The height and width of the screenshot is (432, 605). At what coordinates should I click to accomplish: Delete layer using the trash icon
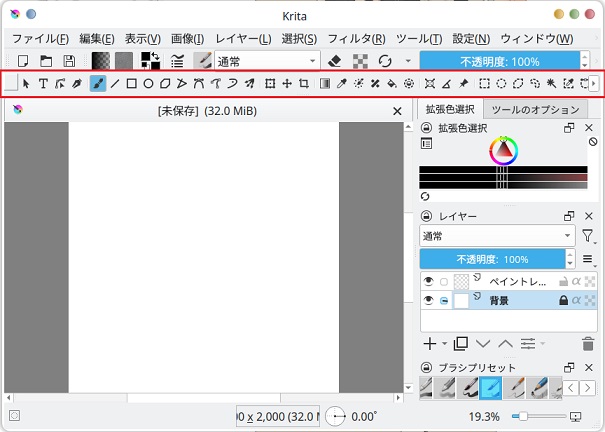pos(588,344)
